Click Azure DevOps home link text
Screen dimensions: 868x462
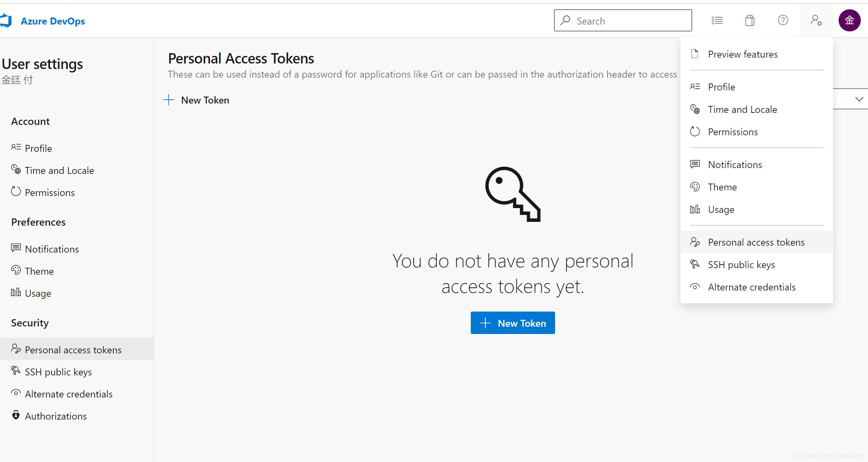pos(53,21)
